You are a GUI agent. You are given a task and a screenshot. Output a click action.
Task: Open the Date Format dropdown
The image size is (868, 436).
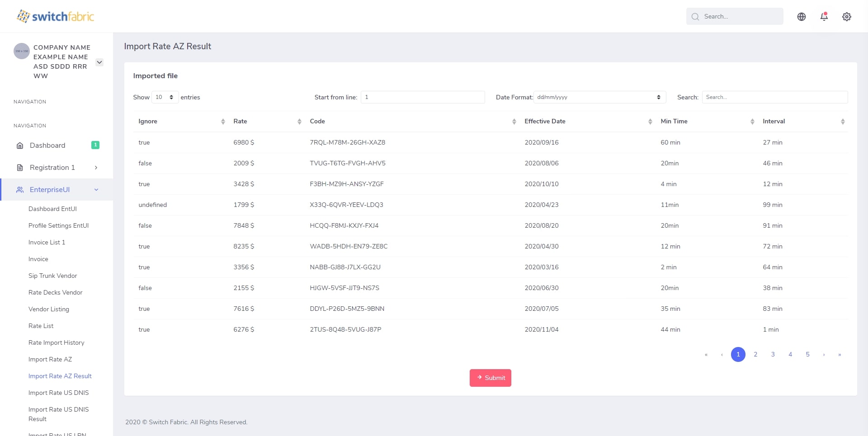[599, 97]
